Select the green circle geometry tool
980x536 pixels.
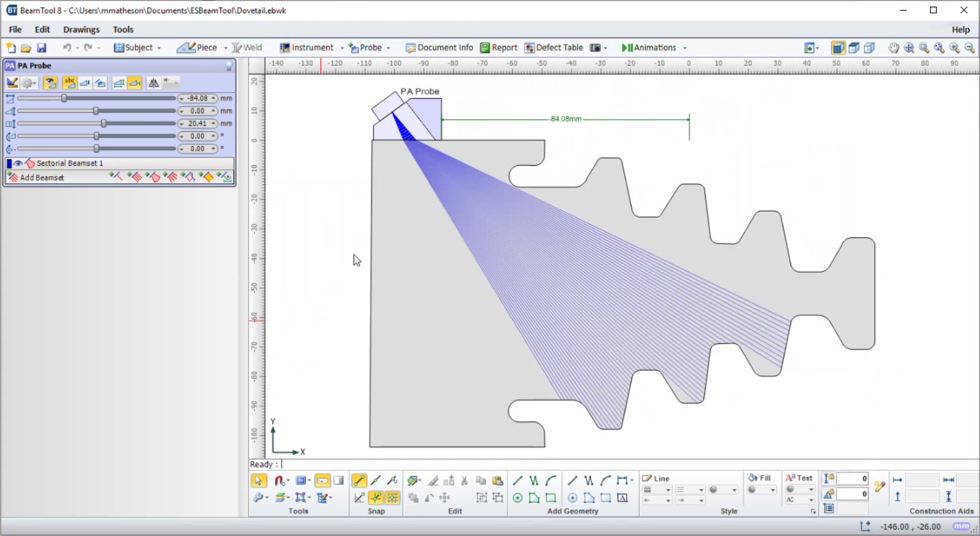518,498
